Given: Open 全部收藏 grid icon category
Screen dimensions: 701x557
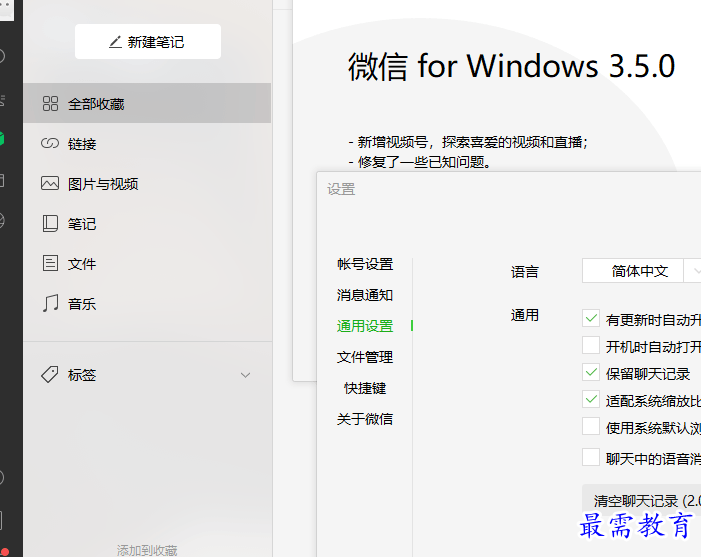Looking at the screenshot, I should [147, 103].
